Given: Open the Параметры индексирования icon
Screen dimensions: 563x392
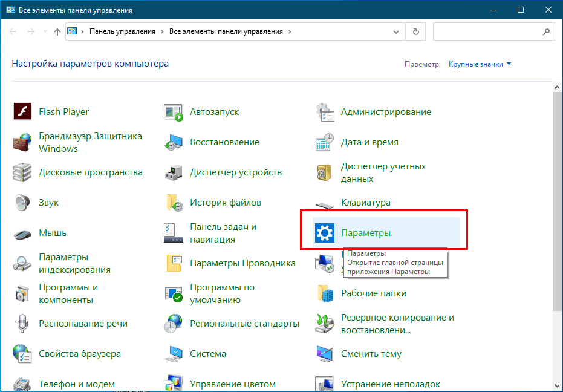Looking at the screenshot, I should [x=22, y=263].
